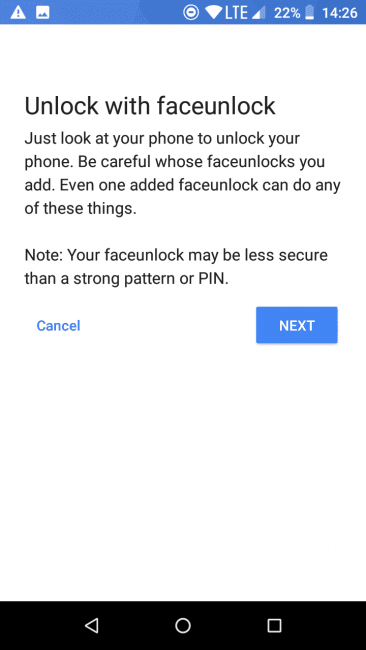Tap the "Just look at your phone" line
366x650 pixels.
(162, 138)
